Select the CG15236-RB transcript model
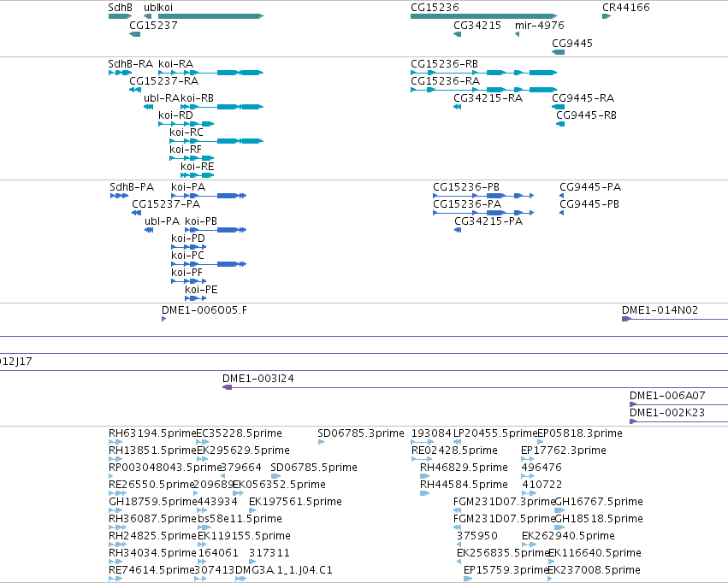728x583 pixels. [x=484, y=73]
